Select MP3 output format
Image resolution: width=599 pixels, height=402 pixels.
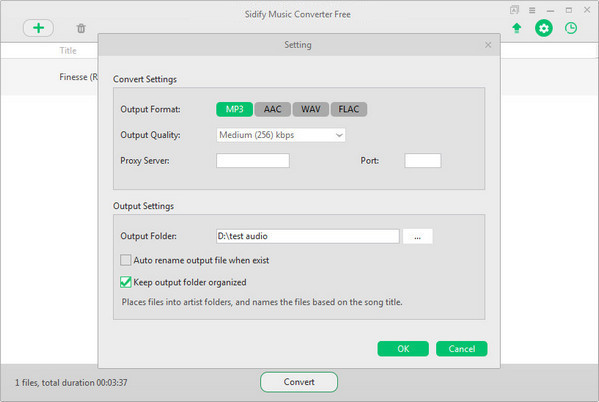pyautogui.click(x=235, y=109)
